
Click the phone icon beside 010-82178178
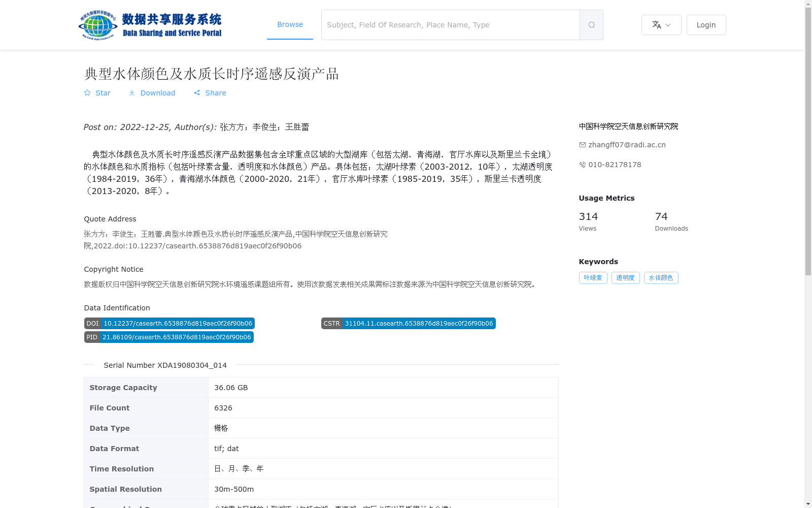click(x=583, y=165)
